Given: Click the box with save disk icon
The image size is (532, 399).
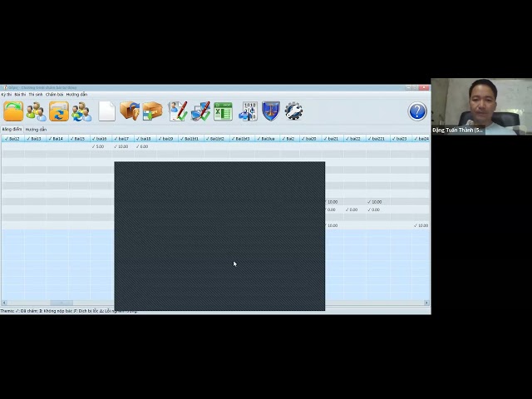Looking at the screenshot, I should [x=152, y=111].
